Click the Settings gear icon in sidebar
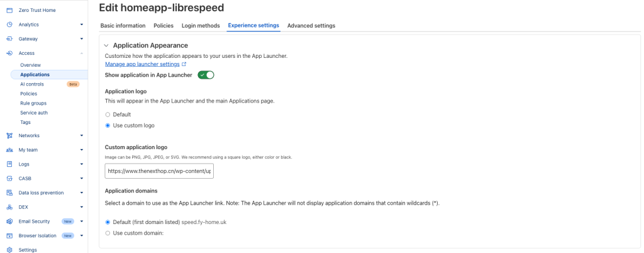 9,250
